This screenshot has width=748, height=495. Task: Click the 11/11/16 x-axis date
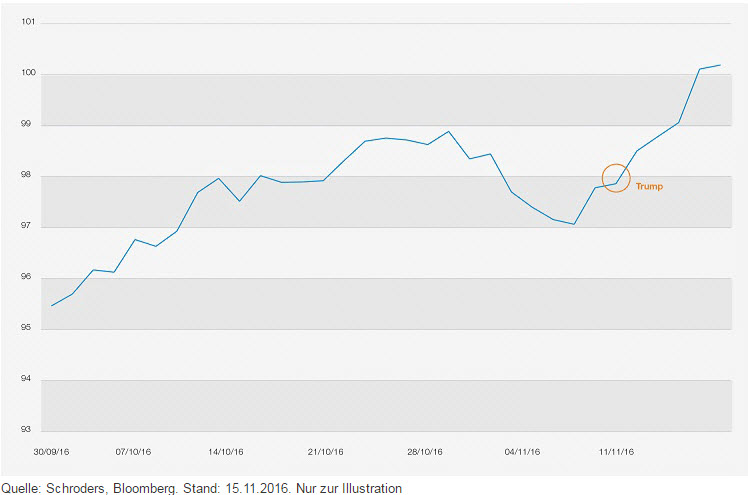pos(617,452)
